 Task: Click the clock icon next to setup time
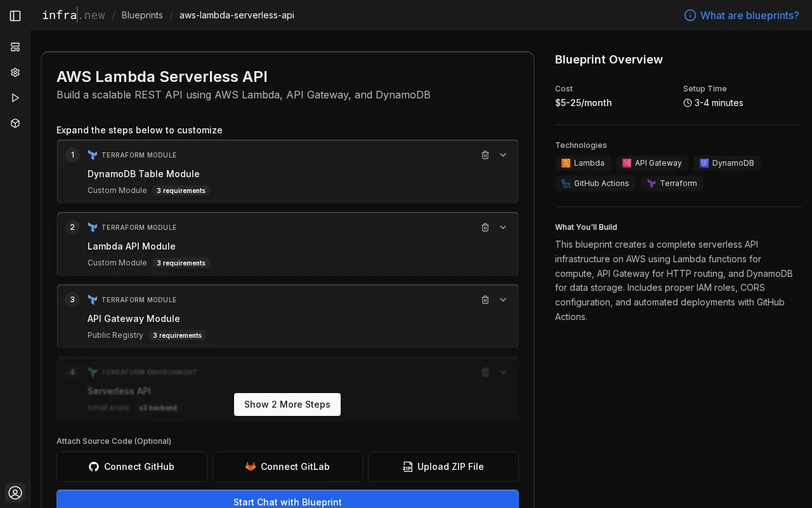pos(688,103)
